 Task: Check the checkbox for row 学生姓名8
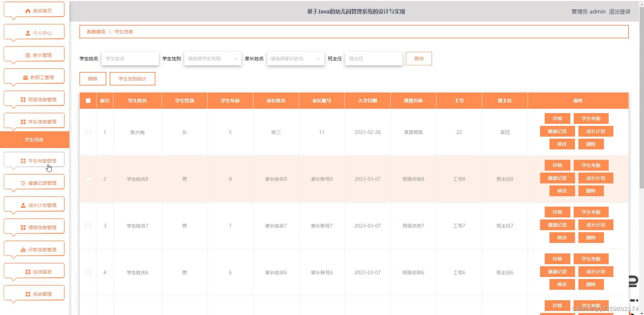pos(88,179)
